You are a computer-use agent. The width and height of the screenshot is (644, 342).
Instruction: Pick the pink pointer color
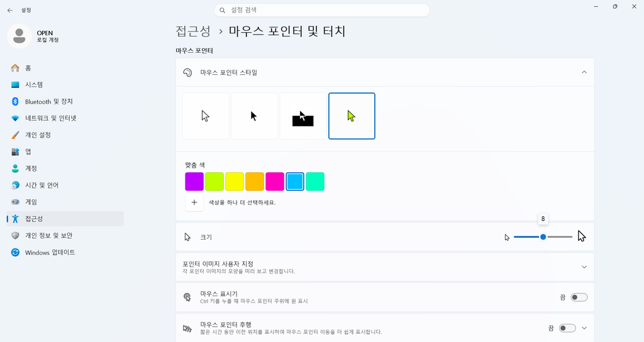point(275,182)
